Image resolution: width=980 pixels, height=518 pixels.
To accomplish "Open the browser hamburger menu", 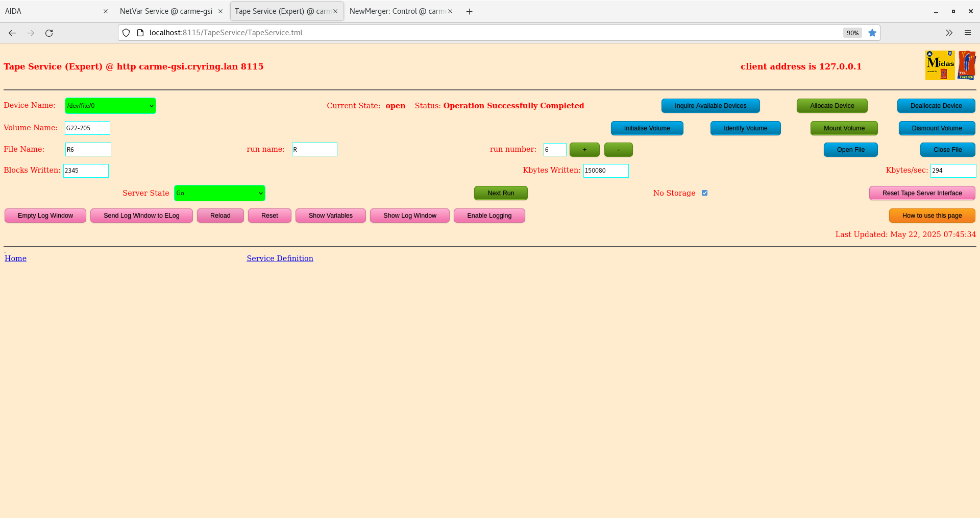I will [968, 33].
